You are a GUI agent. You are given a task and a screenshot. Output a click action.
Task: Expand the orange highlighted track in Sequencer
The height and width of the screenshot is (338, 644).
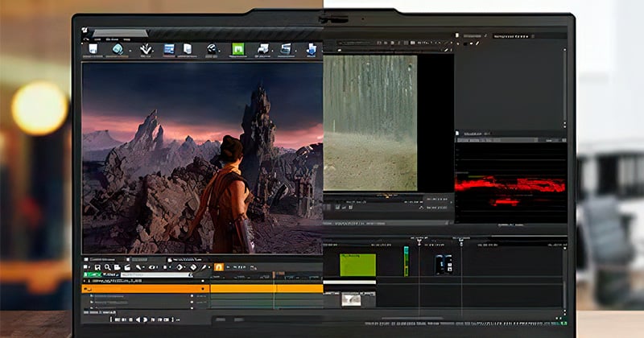[86, 287]
